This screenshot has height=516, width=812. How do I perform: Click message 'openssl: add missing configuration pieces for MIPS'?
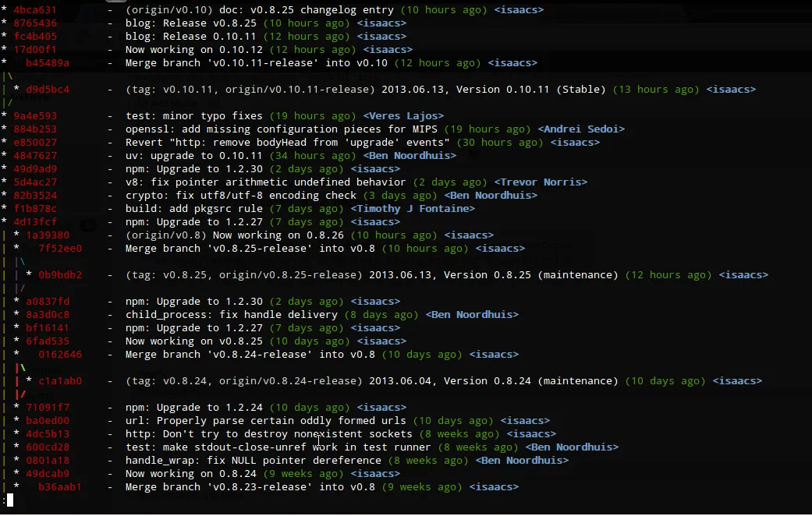click(281, 129)
